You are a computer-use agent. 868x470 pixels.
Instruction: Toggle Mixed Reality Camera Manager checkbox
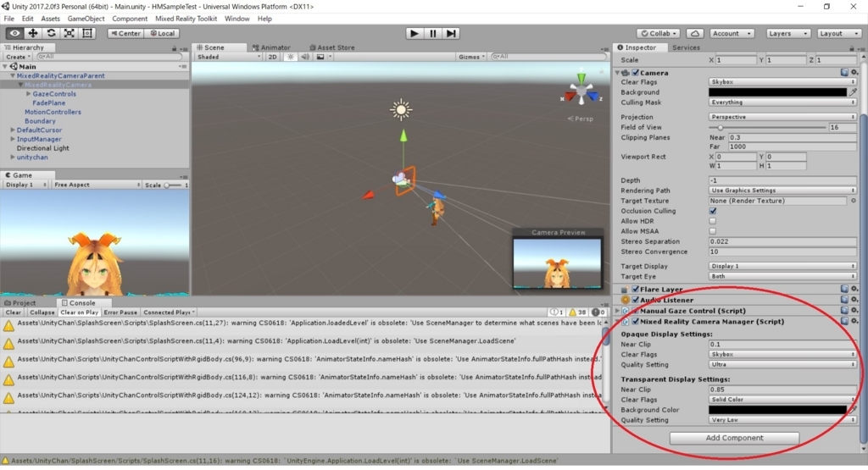click(x=636, y=321)
